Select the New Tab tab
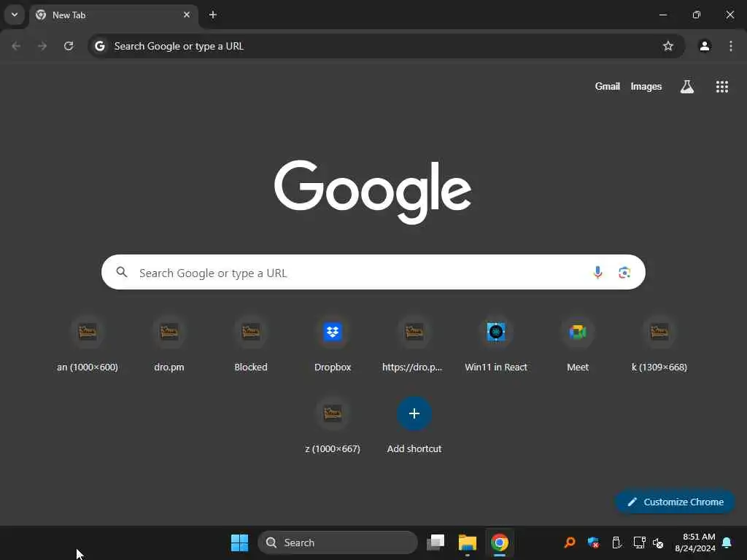The height and width of the screenshot is (560, 747). (113, 15)
